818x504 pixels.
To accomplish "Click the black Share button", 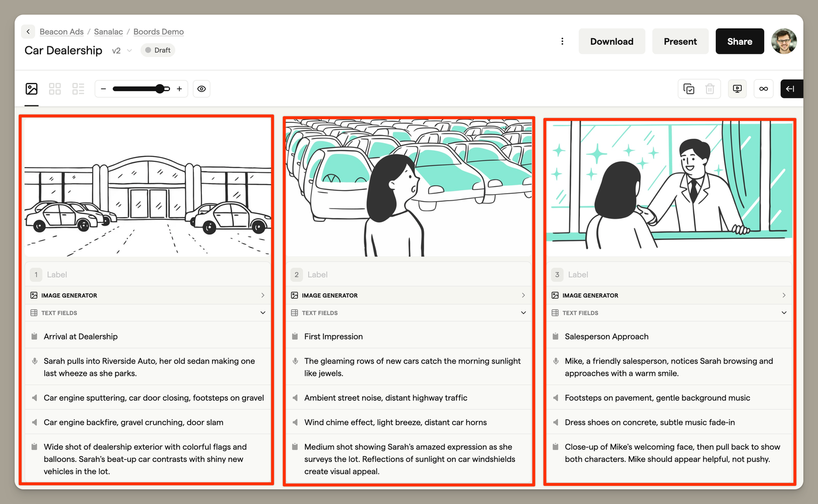I will pos(739,42).
